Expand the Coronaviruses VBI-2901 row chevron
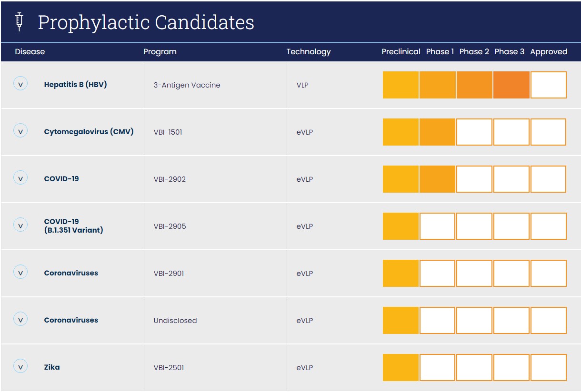 [20, 273]
